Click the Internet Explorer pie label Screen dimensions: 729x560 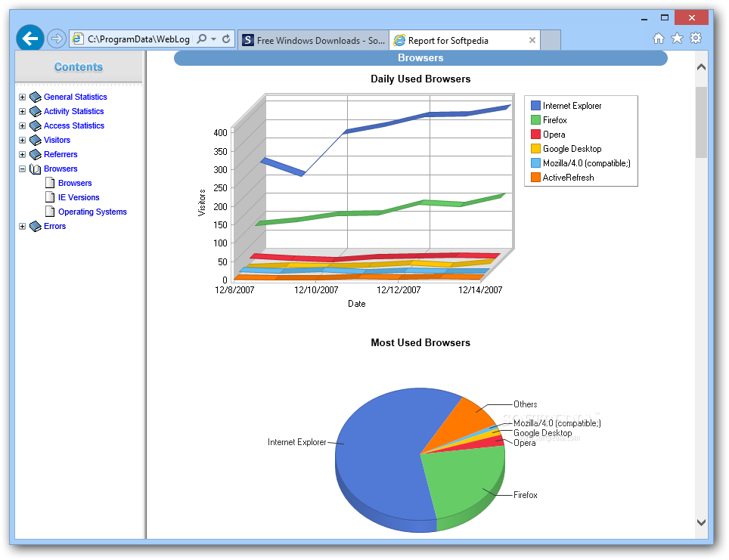pos(296,442)
